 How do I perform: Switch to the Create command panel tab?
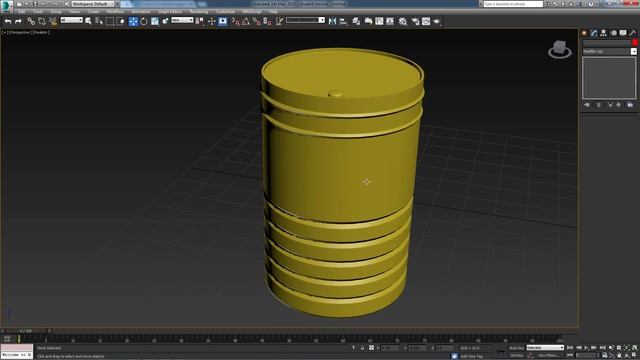584,33
